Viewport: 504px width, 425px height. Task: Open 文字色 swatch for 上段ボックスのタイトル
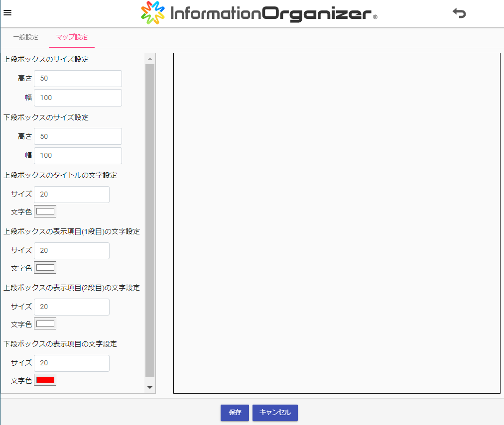(45, 212)
